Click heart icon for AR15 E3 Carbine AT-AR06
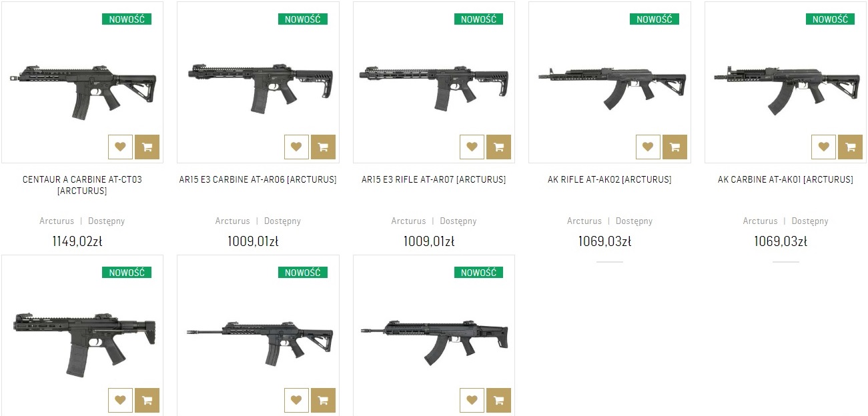The height and width of the screenshot is (416, 868). (296, 147)
